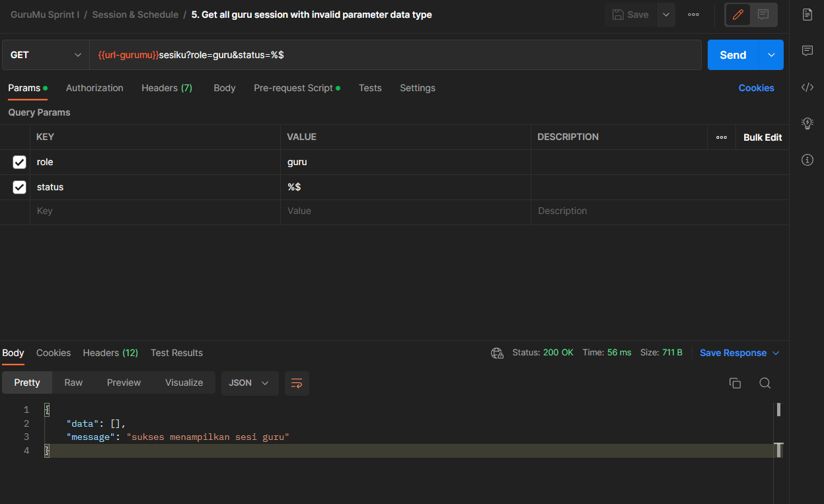Open the GET method dropdown
Image resolution: width=824 pixels, height=504 pixels.
[46, 55]
